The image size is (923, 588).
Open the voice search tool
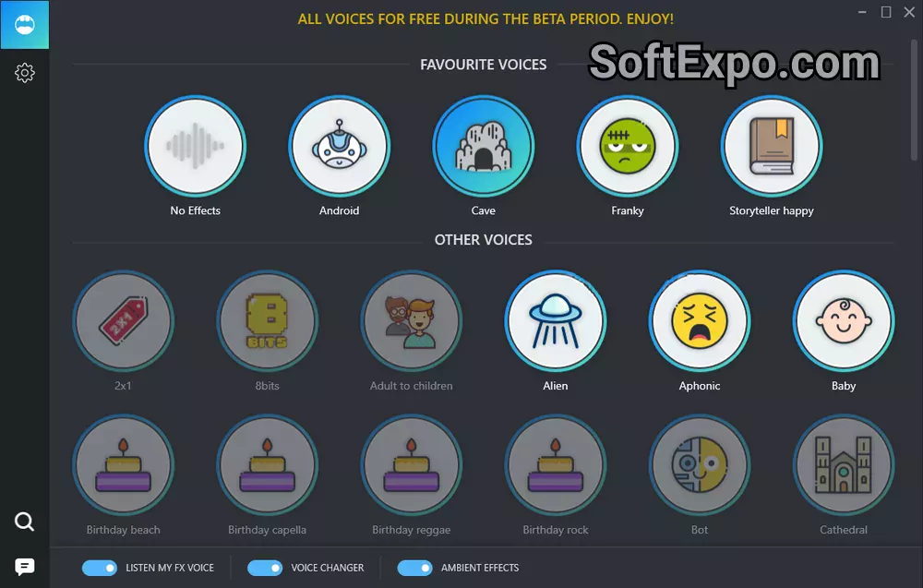24,522
